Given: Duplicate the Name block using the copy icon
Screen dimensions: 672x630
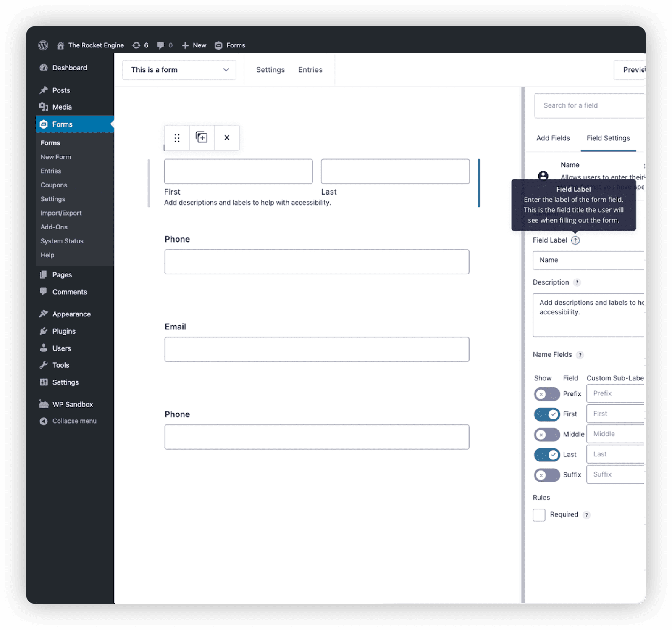Looking at the screenshot, I should (202, 138).
